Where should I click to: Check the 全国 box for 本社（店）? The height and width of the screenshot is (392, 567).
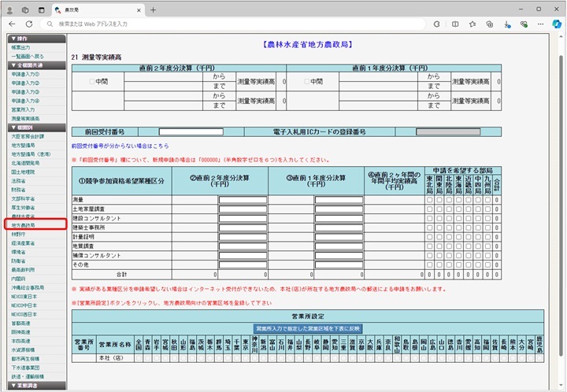click(139, 358)
